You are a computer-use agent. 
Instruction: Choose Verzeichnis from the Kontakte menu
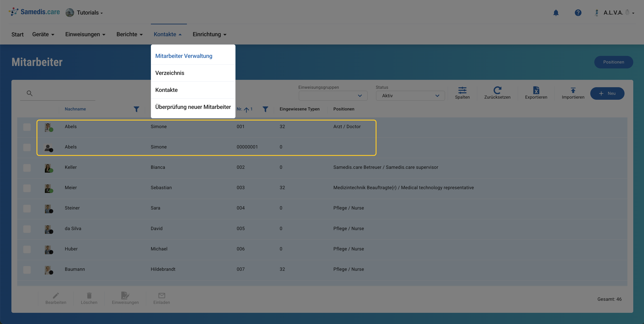pos(170,73)
